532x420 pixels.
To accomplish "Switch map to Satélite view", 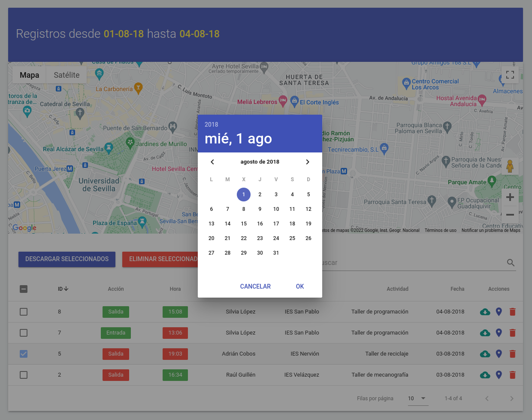I will 66,75.
